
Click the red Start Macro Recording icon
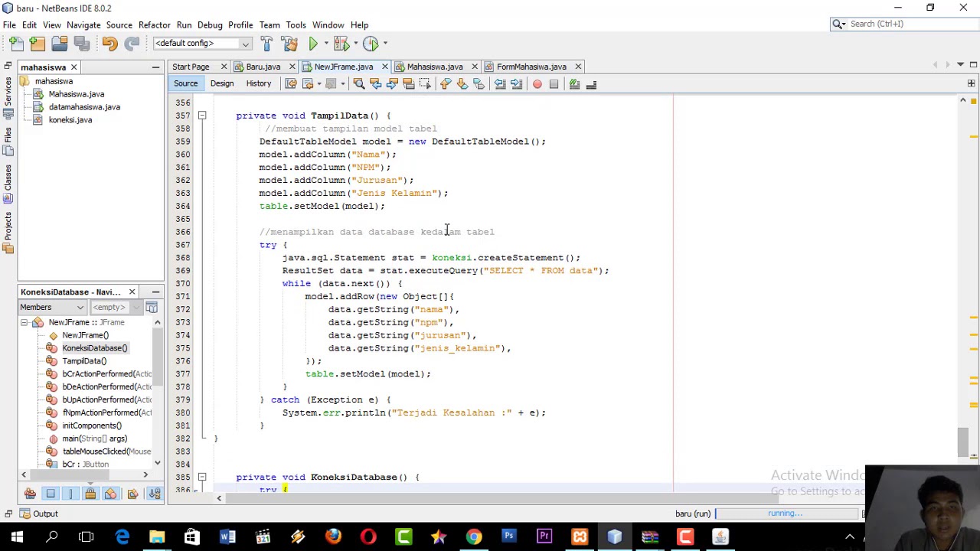point(537,83)
